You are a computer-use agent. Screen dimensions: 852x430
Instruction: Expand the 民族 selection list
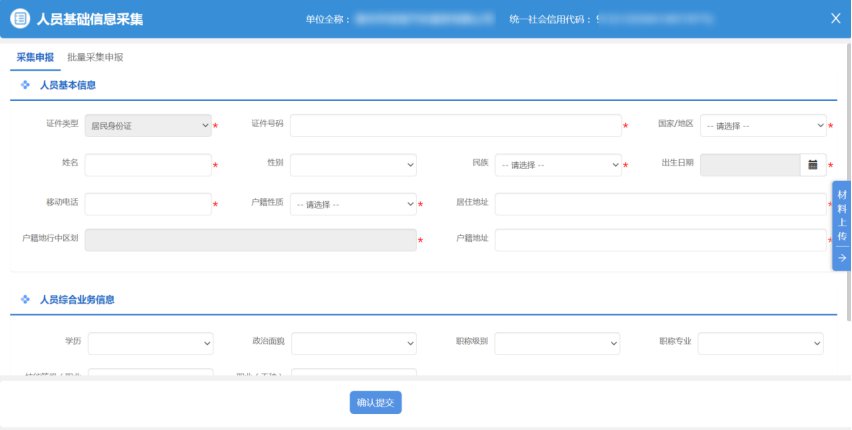coord(558,164)
